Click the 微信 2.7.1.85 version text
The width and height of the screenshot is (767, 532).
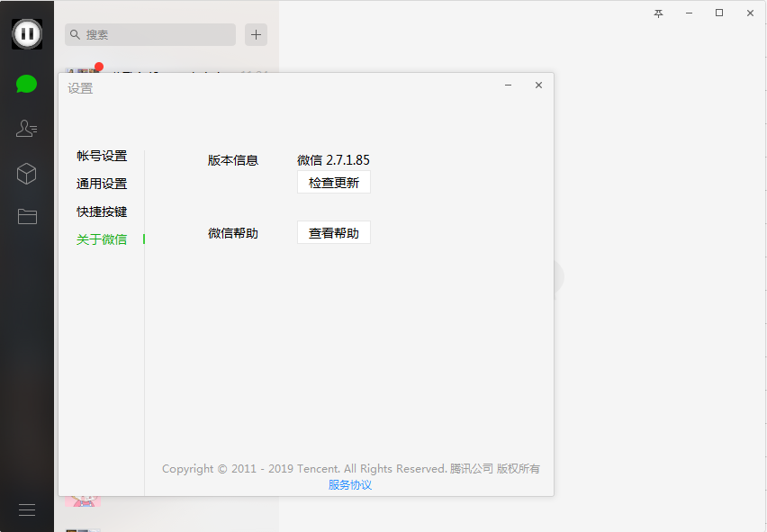coord(333,160)
